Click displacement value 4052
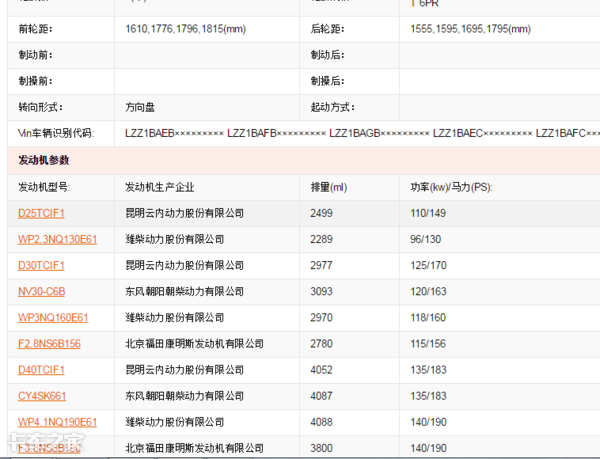The height and width of the screenshot is (459, 600). click(321, 370)
